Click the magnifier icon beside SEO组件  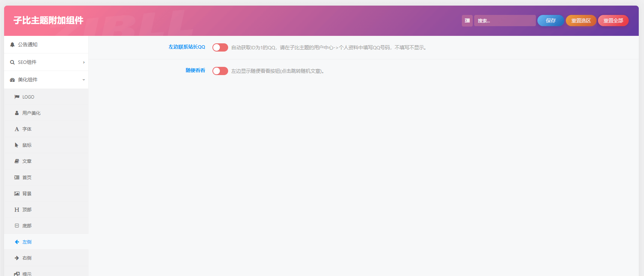click(12, 62)
